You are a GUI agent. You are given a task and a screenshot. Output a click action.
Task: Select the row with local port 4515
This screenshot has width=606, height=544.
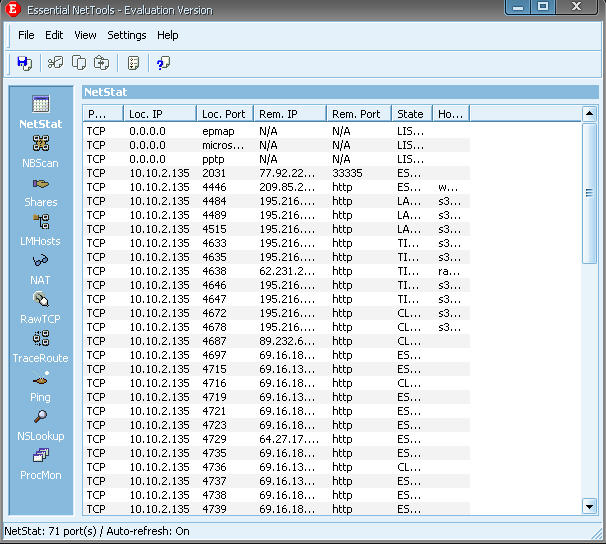(x=277, y=229)
